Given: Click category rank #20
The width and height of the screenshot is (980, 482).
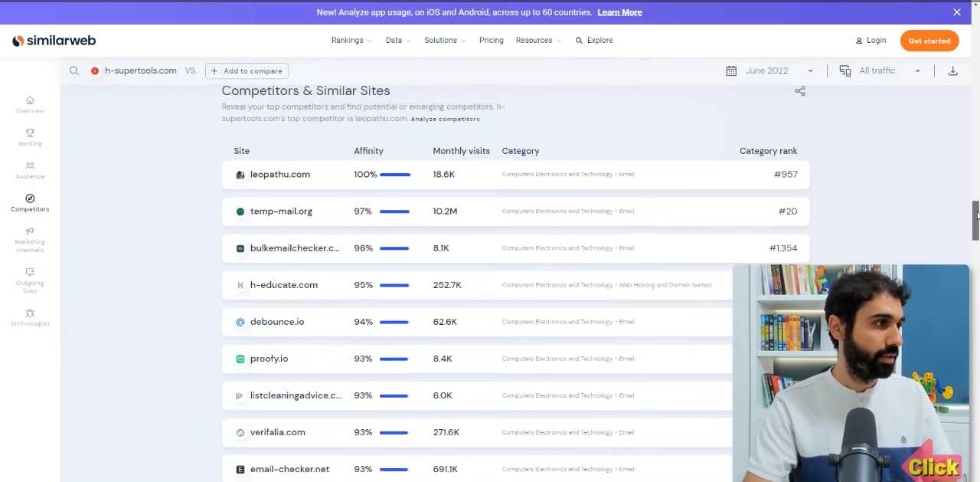Looking at the screenshot, I should [x=788, y=211].
